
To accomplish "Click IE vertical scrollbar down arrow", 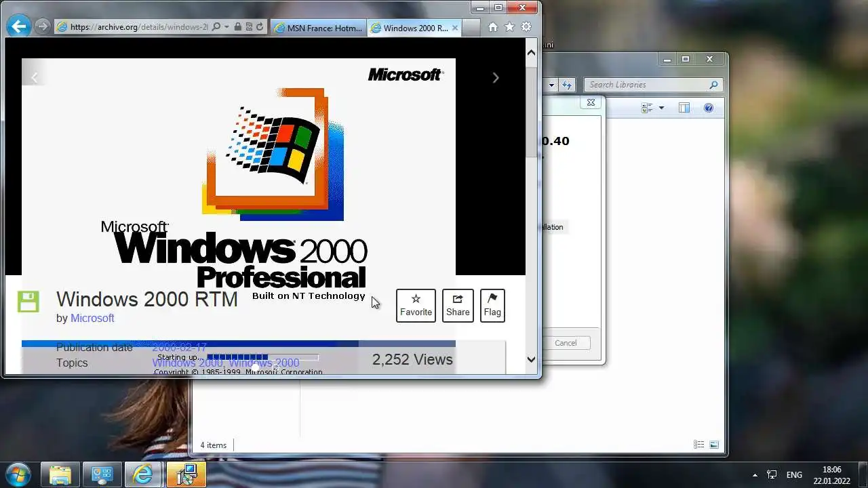I will coord(531,360).
